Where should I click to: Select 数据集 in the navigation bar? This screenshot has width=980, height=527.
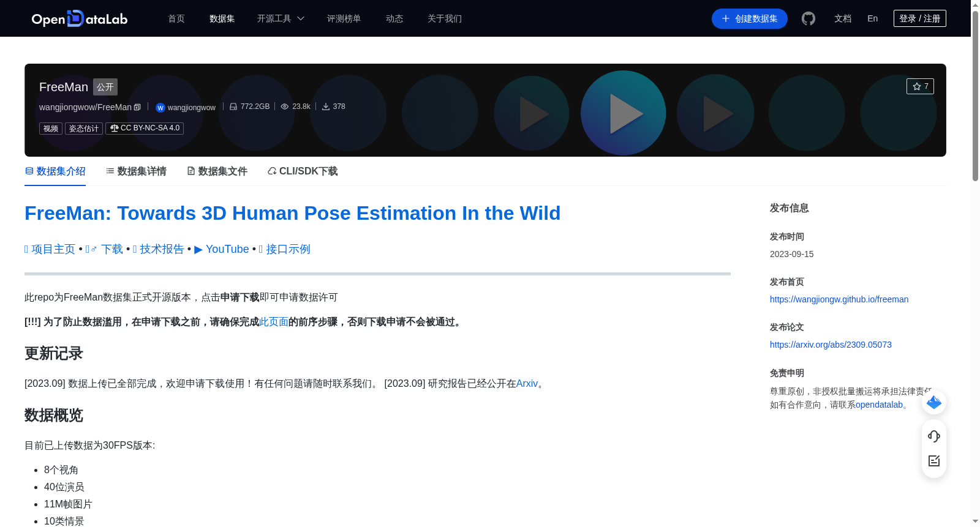point(222,18)
